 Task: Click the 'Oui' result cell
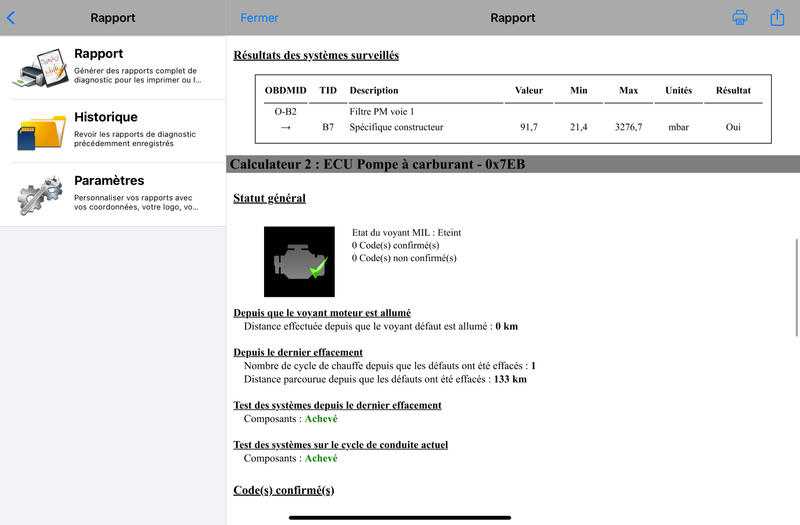point(733,127)
